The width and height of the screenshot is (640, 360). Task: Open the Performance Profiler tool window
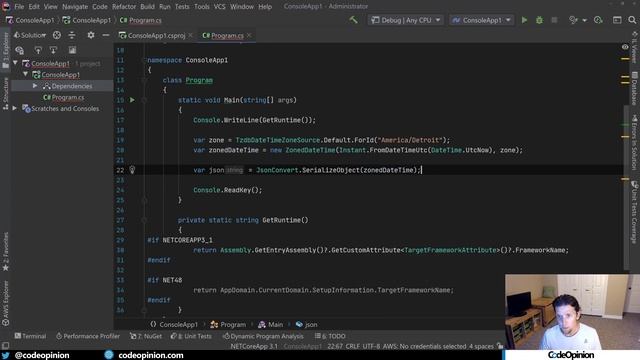tap(88, 336)
